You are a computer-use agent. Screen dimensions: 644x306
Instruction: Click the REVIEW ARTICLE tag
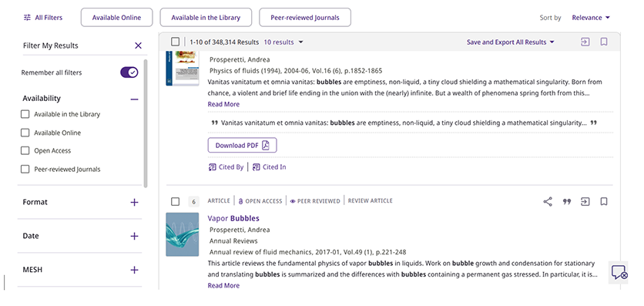click(x=370, y=201)
